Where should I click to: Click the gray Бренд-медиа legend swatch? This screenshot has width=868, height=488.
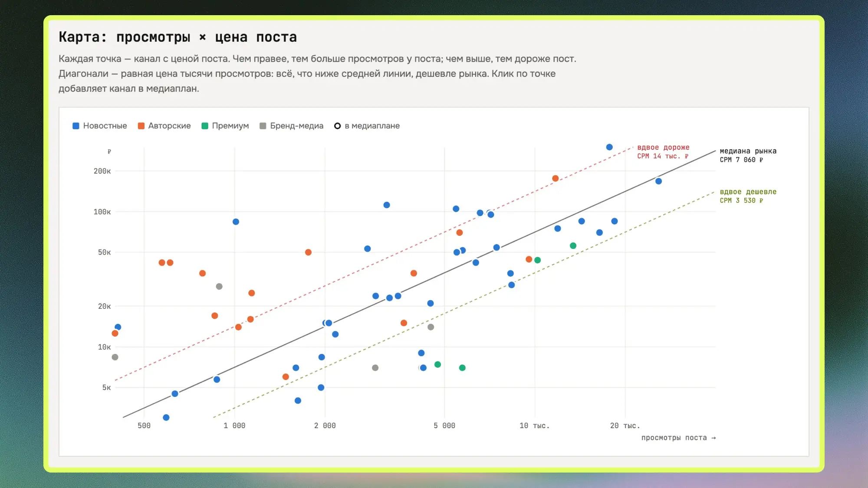[263, 126]
